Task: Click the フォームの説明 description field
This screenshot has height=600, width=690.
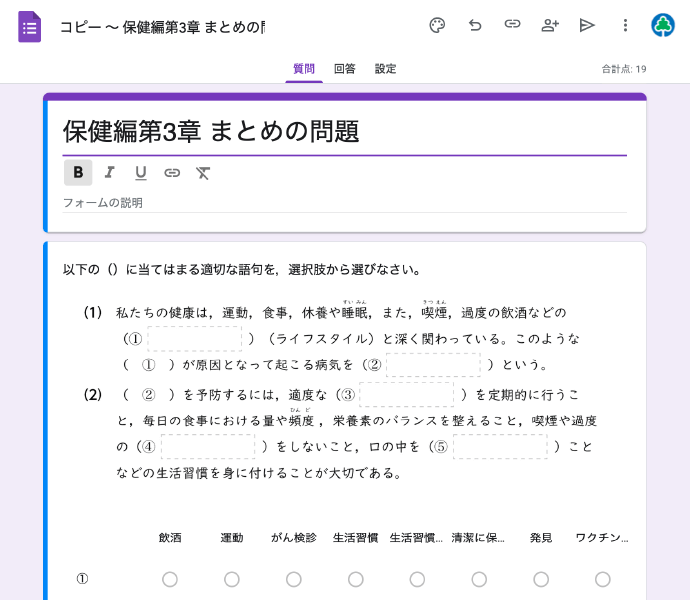Action: 344,203
